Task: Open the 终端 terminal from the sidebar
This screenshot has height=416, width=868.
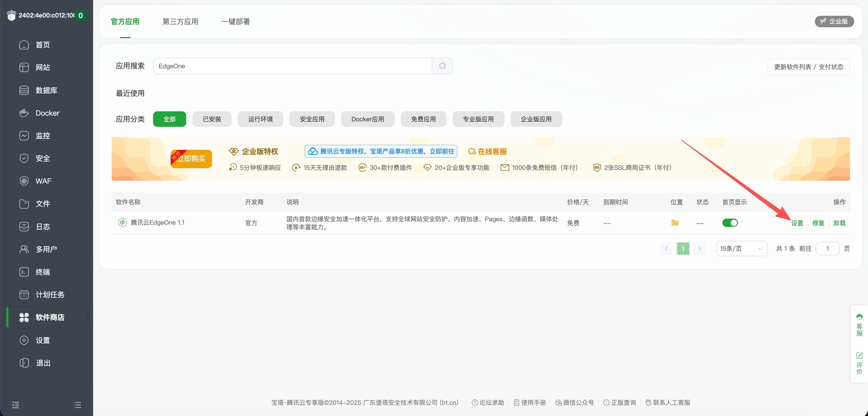Action: 43,272
